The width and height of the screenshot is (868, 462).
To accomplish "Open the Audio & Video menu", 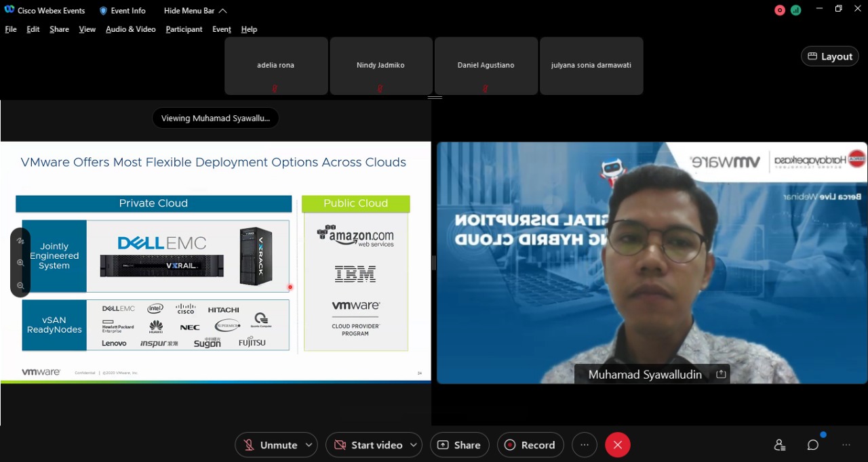I will click(x=131, y=29).
